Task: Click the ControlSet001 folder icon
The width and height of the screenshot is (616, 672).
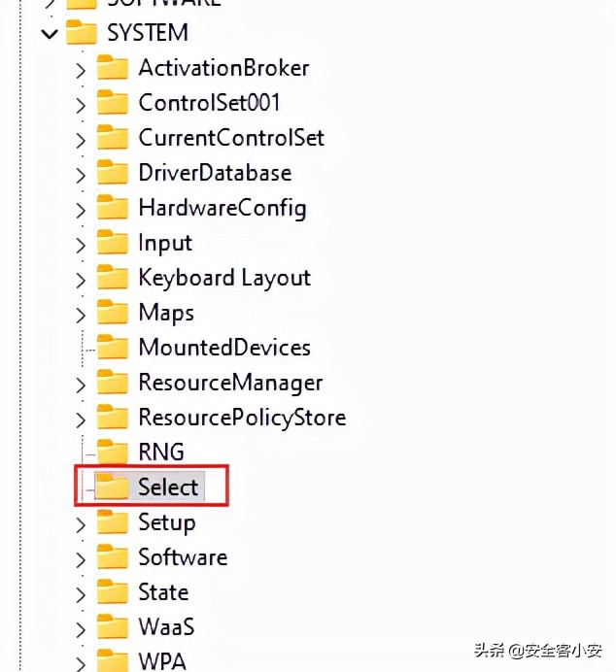Action: [x=113, y=103]
